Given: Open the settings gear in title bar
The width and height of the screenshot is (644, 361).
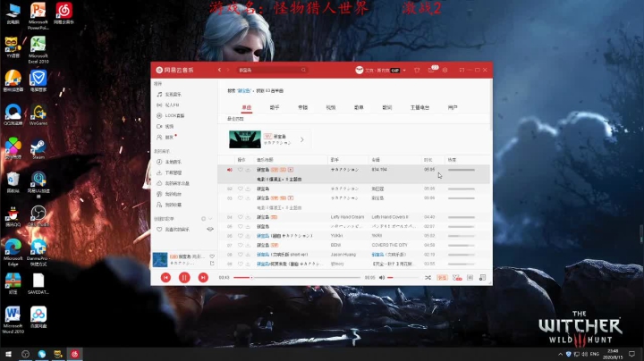Looking at the screenshot, I should click(x=445, y=71).
